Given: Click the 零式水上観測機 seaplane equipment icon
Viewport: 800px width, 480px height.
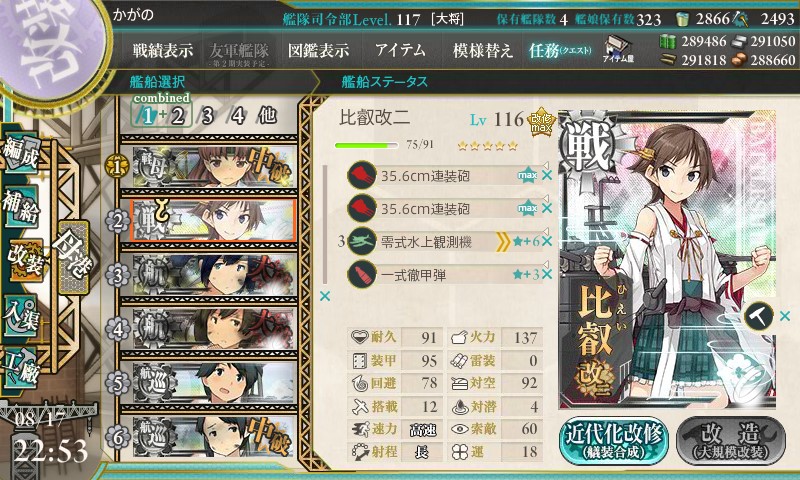Looking at the screenshot, I should coord(362,241).
